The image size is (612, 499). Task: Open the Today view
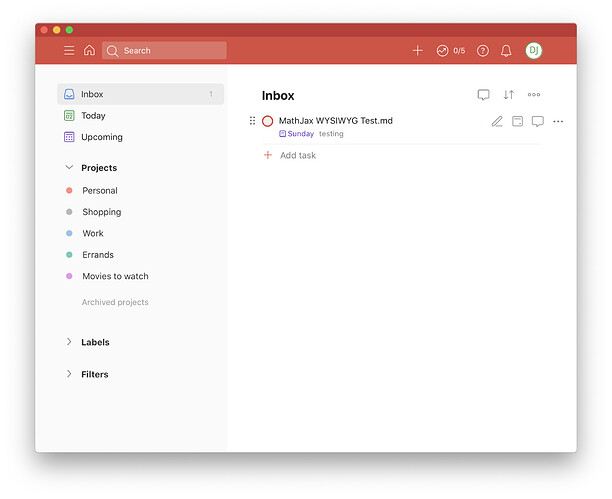tap(93, 116)
